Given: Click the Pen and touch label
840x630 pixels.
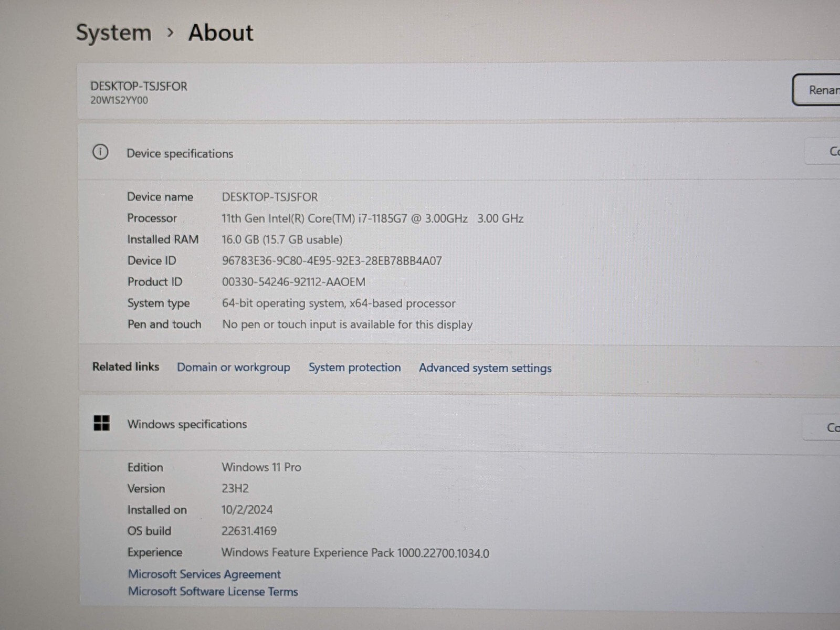Looking at the screenshot, I should [x=164, y=324].
